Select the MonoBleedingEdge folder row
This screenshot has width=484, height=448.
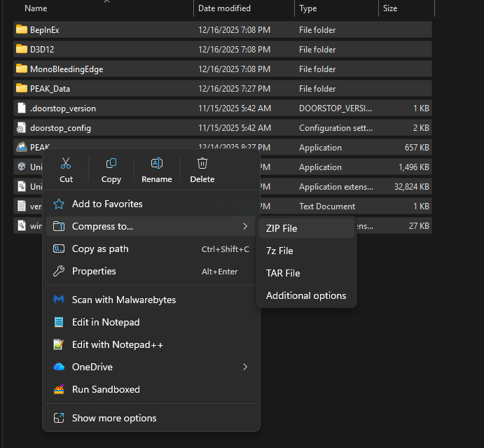tap(67, 69)
